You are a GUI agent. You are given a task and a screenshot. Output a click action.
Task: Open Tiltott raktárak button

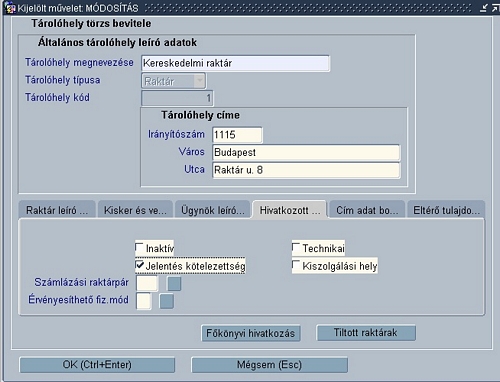coord(366,333)
